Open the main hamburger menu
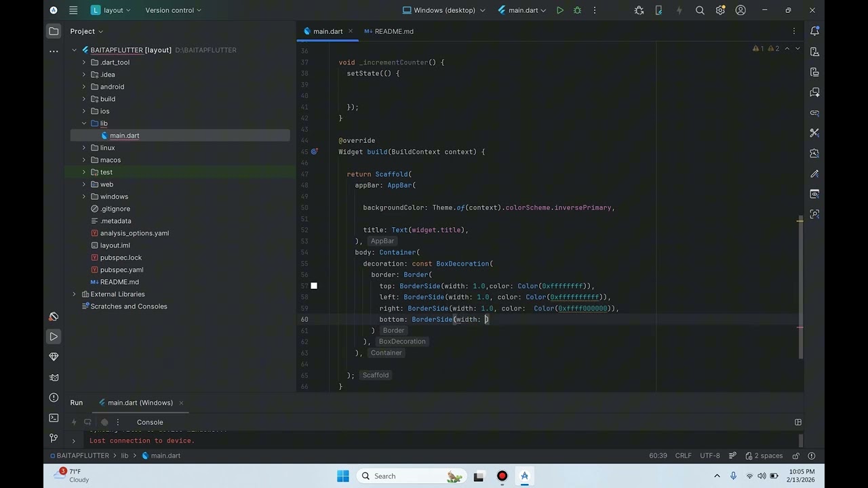This screenshot has width=868, height=488. coord(73,10)
